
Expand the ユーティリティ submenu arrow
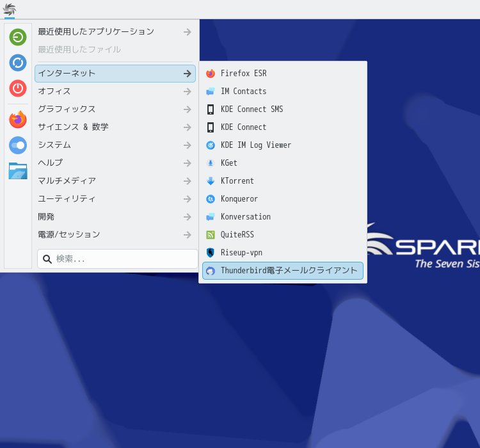(188, 199)
